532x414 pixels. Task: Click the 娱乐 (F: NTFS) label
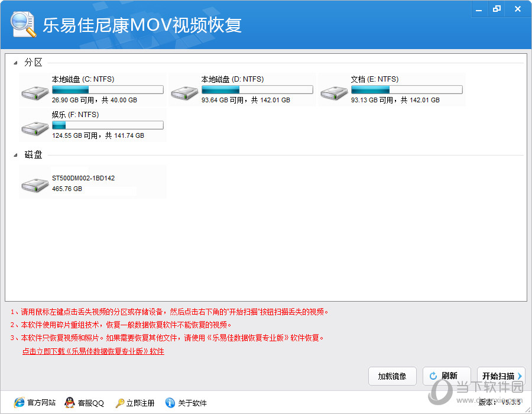75,115
